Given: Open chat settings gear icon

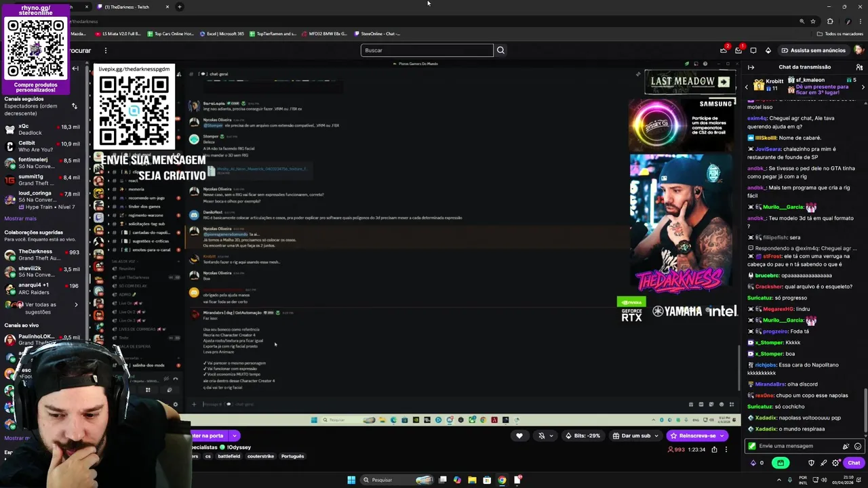Looking at the screenshot, I should pyautogui.click(x=835, y=463).
